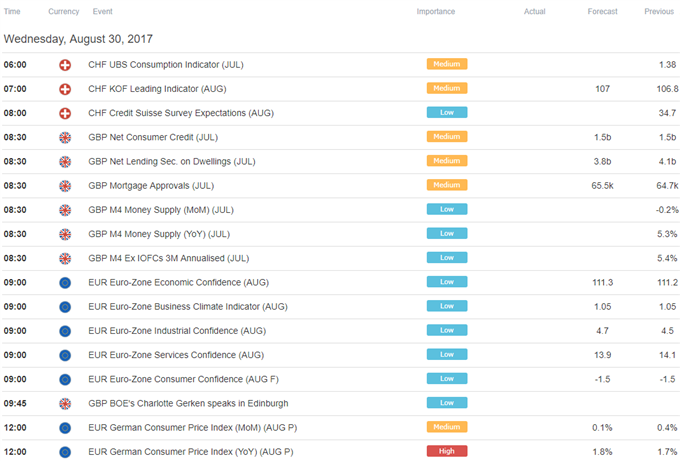Click the Event column header
This screenshot has width=680, height=461.
pos(102,12)
